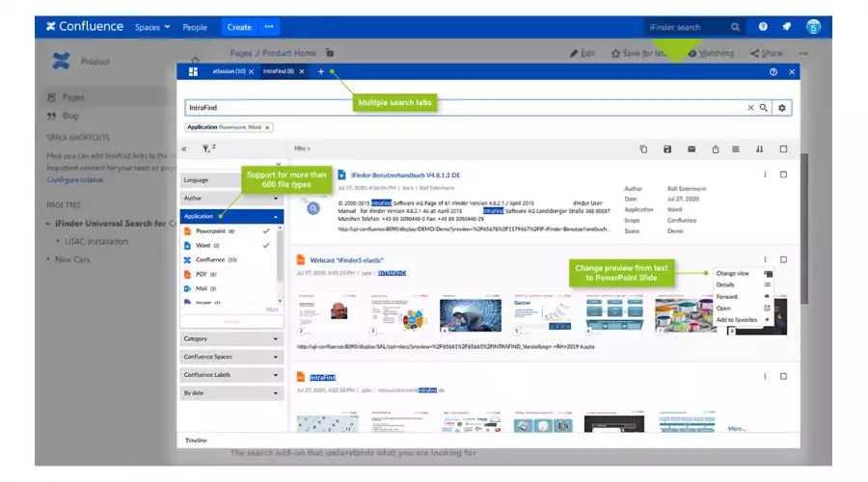Open search settings gear icon
868x482 pixels.
[781, 108]
